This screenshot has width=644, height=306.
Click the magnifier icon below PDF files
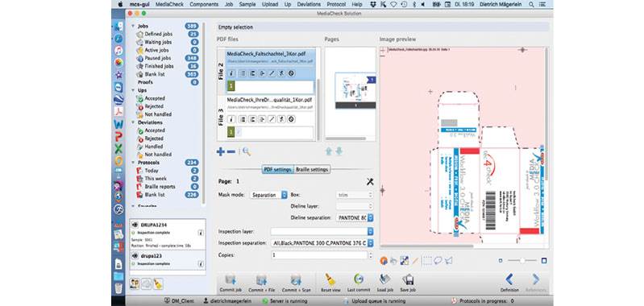click(246, 151)
